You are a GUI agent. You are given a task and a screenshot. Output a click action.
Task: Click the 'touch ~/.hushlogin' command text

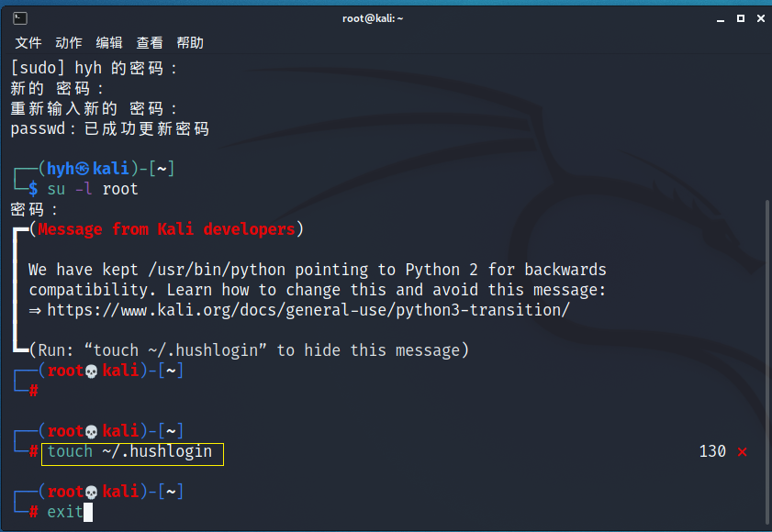tap(129, 451)
